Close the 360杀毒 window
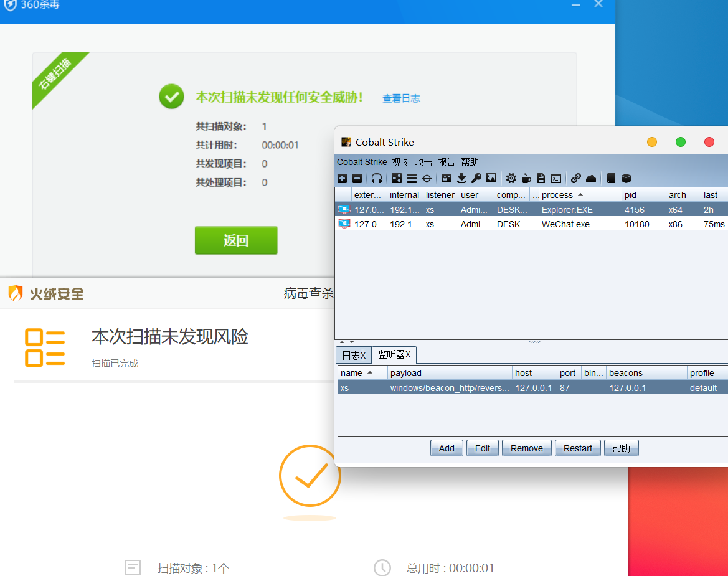The height and width of the screenshot is (576, 728). (598, 4)
